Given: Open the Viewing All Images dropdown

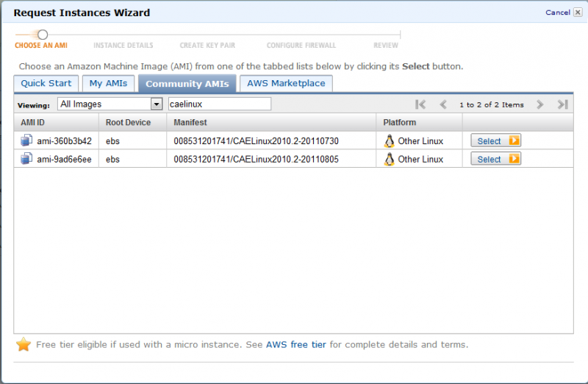Looking at the screenshot, I should [x=110, y=104].
